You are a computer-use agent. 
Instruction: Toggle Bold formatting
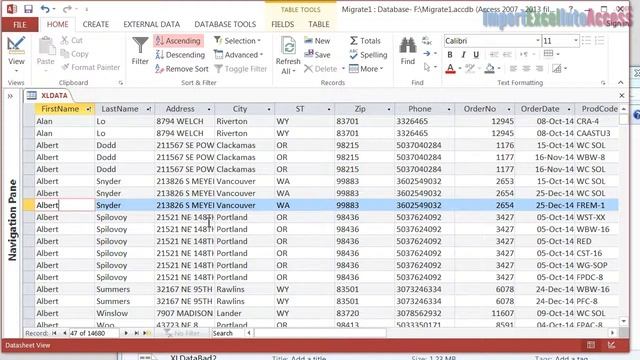(450, 55)
